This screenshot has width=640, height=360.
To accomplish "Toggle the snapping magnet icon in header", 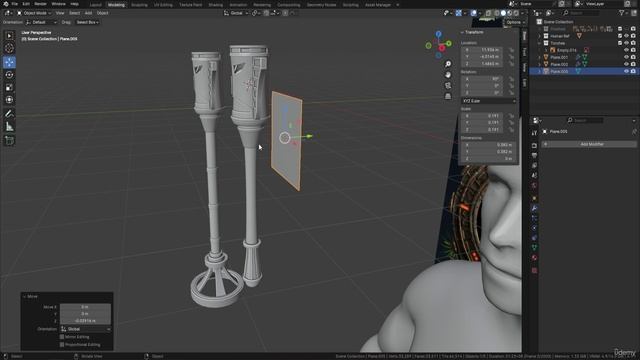I will (x=266, y=13).
